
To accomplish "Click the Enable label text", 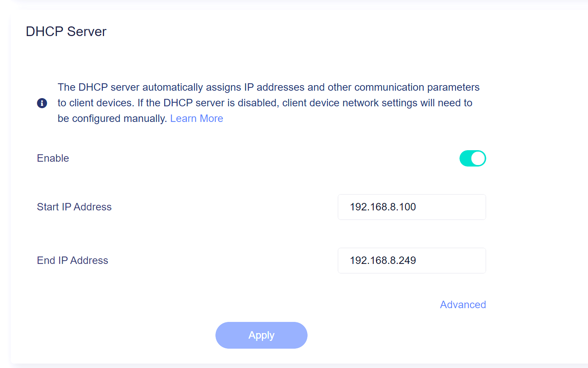I will coord(53,158).
